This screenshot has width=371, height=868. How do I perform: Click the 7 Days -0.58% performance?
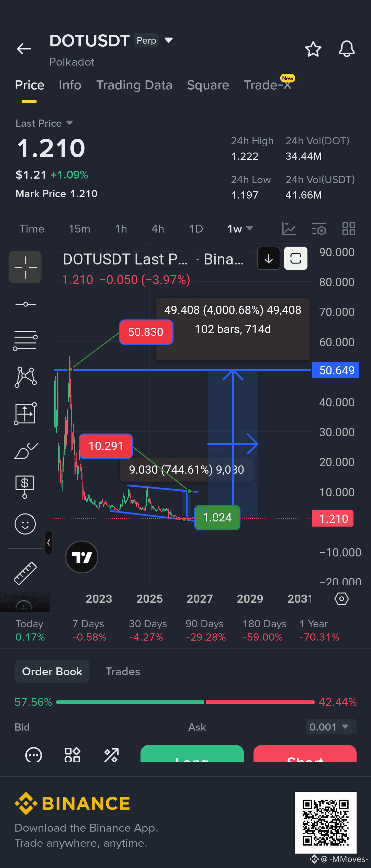pos(89,630)
